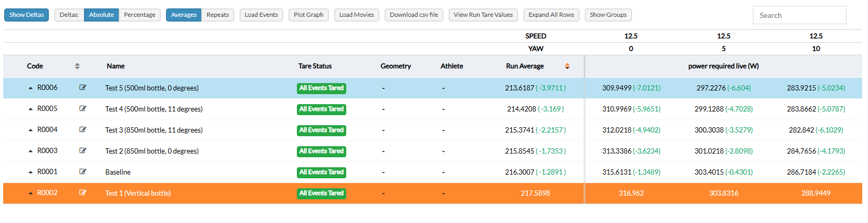Sort by Code column arrows
868x223 pixels.
coord(77,66)
